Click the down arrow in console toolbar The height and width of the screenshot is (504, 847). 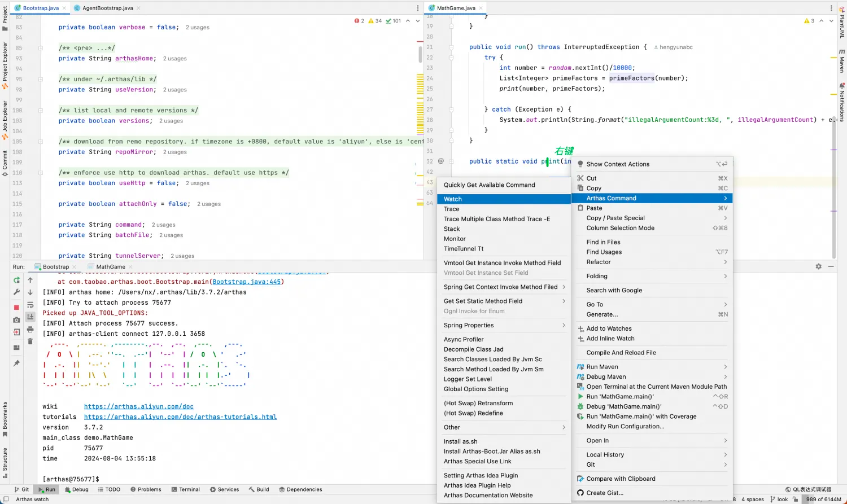click(x=30, y=292)
